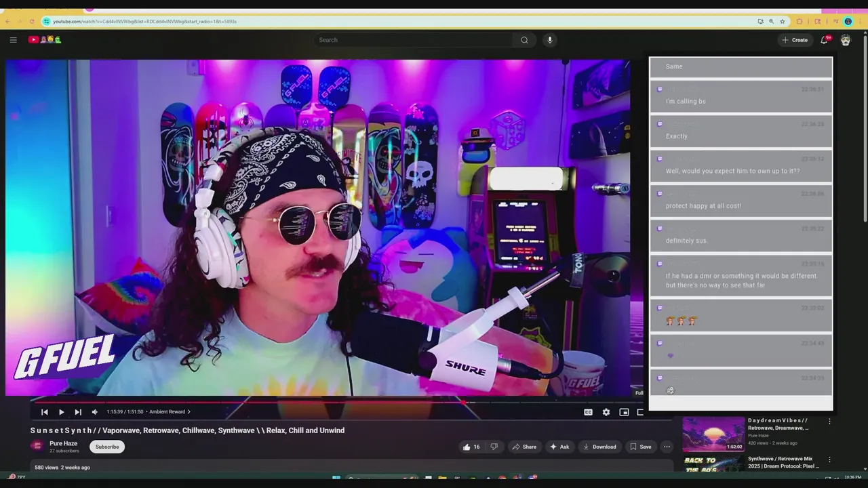Click the browser address bar URL

pyautogui.click(x=144, y=21)
